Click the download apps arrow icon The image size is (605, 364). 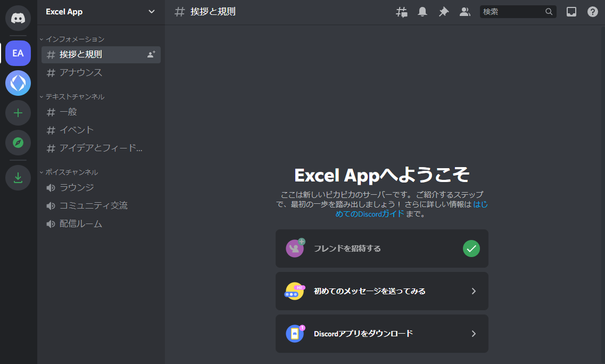point(18,178)
